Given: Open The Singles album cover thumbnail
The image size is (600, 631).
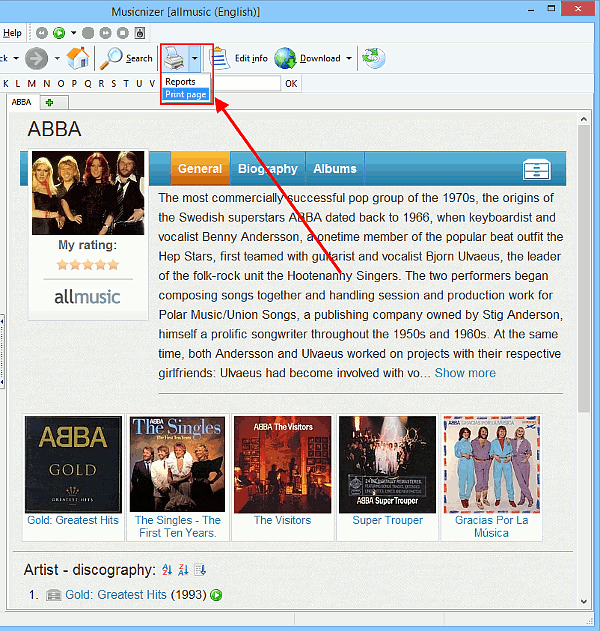Looking at the screenshot, I should click(177, 464).
